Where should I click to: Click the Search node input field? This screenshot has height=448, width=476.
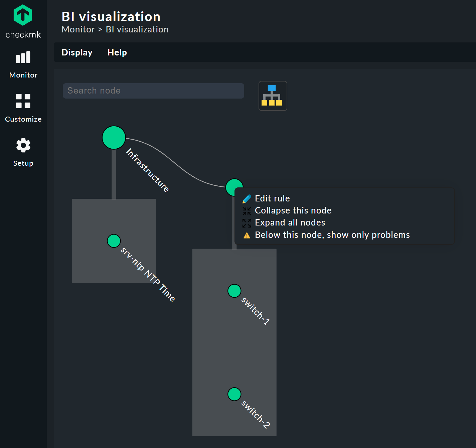point(153,91)
